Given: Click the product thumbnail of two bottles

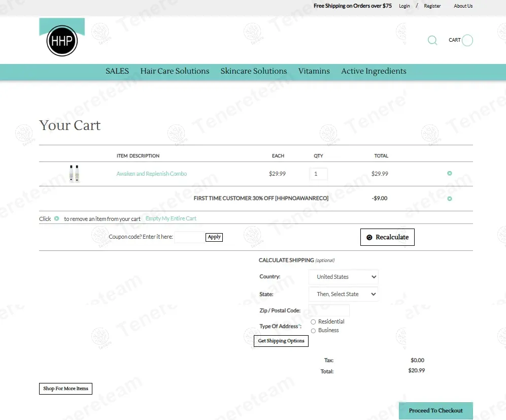Looking at the screenshot, I should [x=74, y=174].
